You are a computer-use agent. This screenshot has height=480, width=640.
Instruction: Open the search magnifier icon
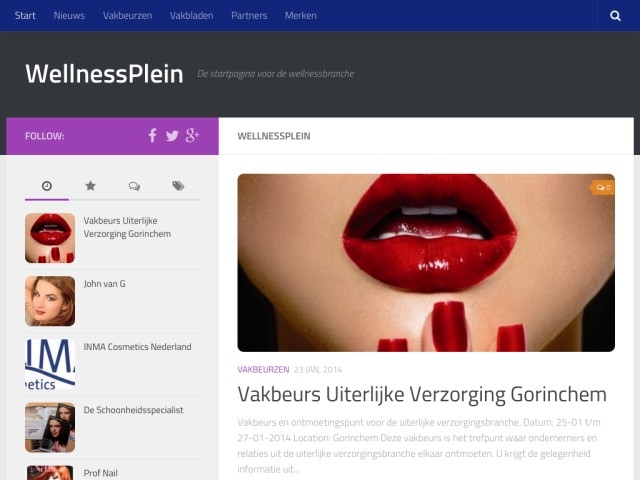pos(615,16)
